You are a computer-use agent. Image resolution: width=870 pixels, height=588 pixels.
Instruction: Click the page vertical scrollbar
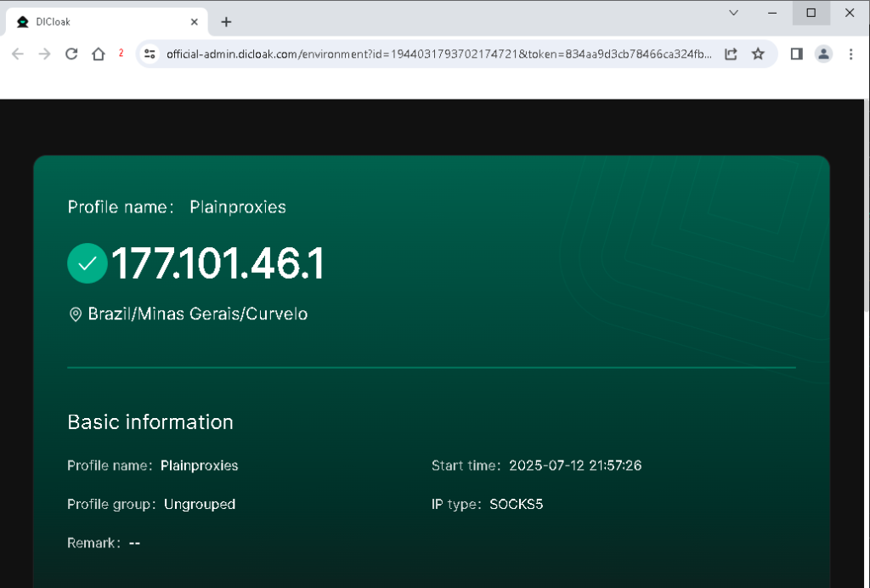866,206
